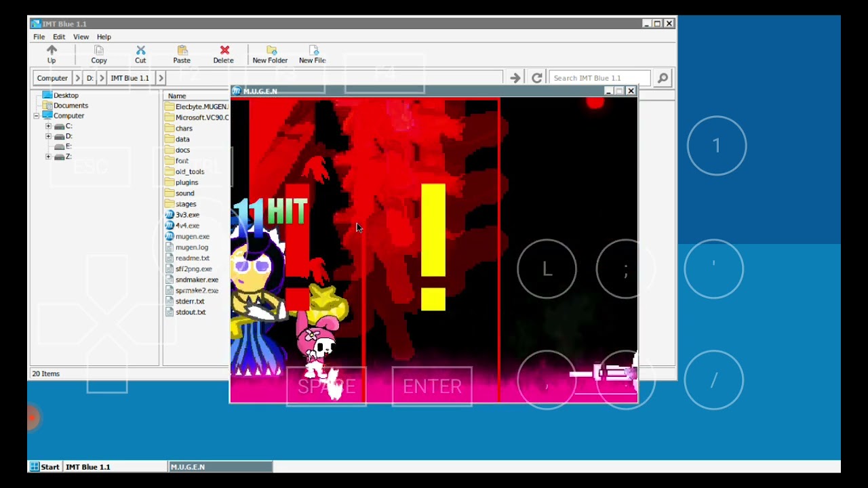868x488 pixels.
Task: Go up one folder with Up icon
Action: 52,54
